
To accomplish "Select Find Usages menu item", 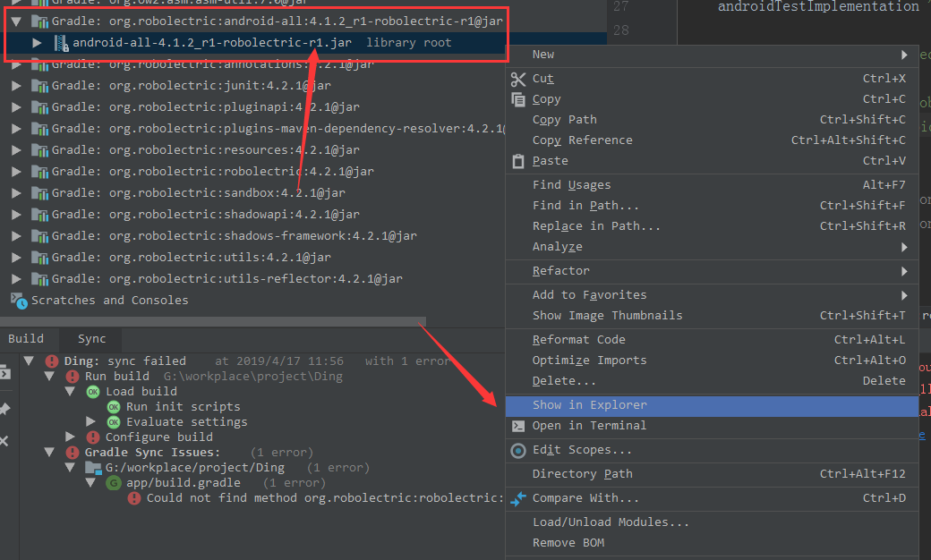I will (x=712, y=185).
